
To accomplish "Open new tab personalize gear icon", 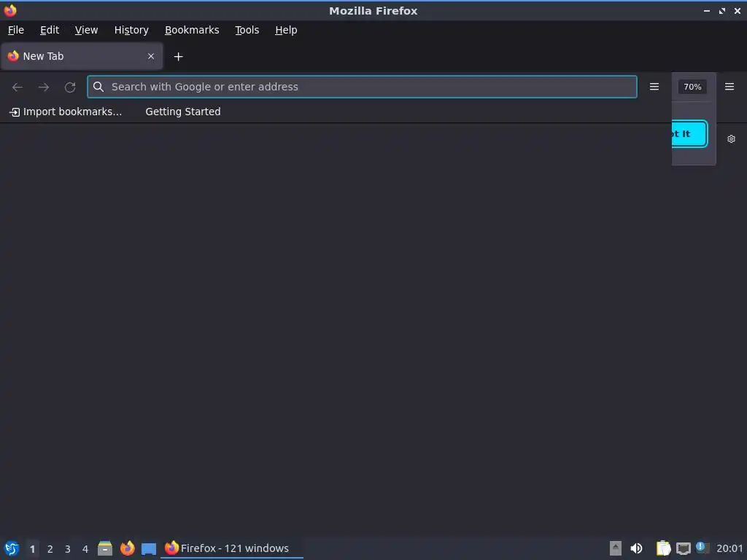I will click(731, 139).
